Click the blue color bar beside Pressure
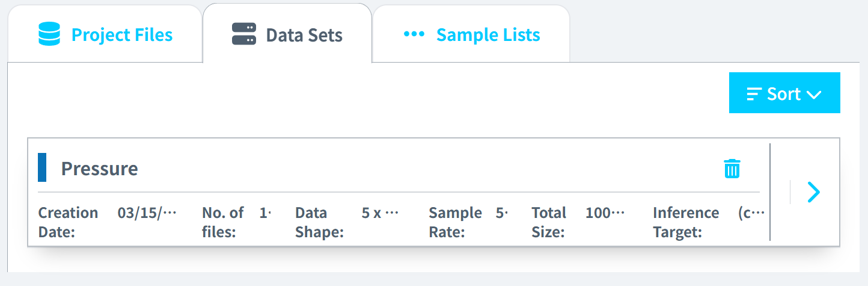This screenshot has width=868, height=286. tap(42, 167)
